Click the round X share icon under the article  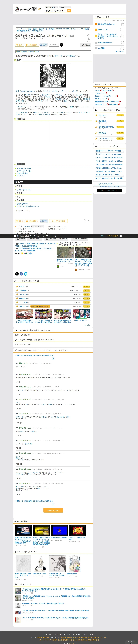(x=17, y=274)
